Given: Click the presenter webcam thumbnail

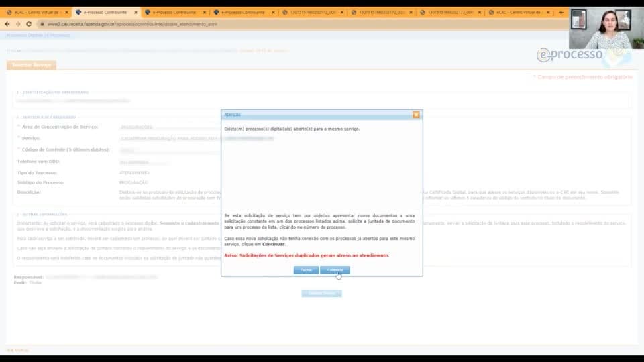Looking at the screenshot, I should (606, 28).
